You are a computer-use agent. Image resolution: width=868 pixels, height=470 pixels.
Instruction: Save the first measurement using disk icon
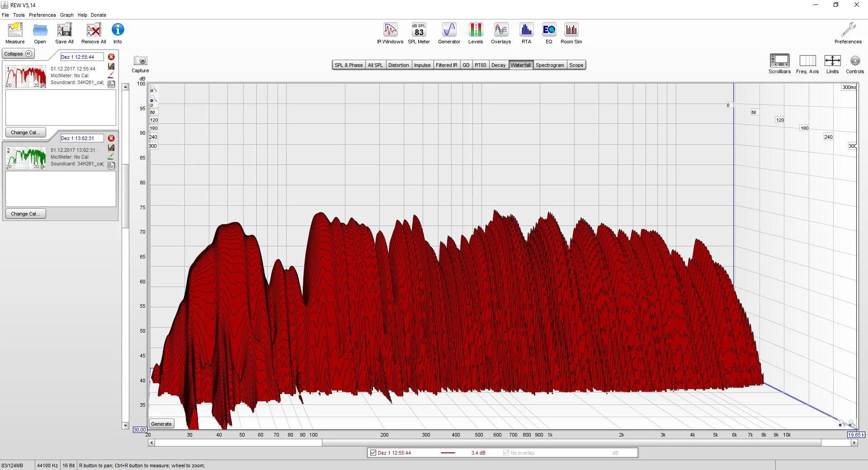coord(111,66)
